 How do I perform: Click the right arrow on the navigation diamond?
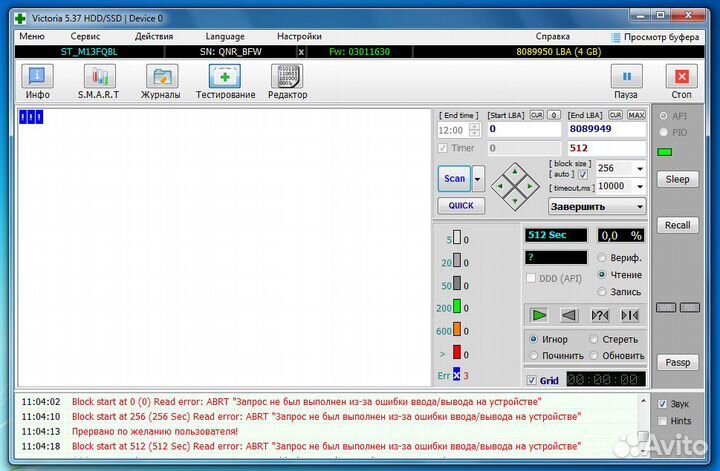pos(529,186)
